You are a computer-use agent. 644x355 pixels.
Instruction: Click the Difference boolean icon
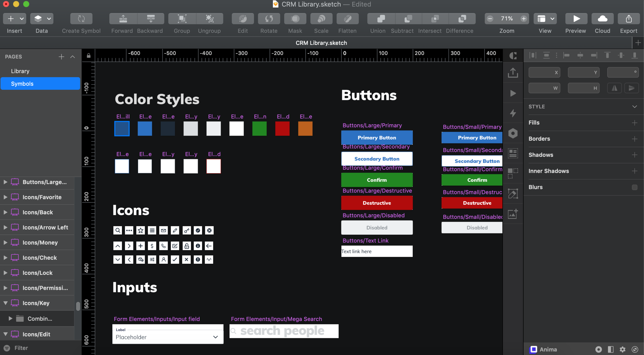462,19
